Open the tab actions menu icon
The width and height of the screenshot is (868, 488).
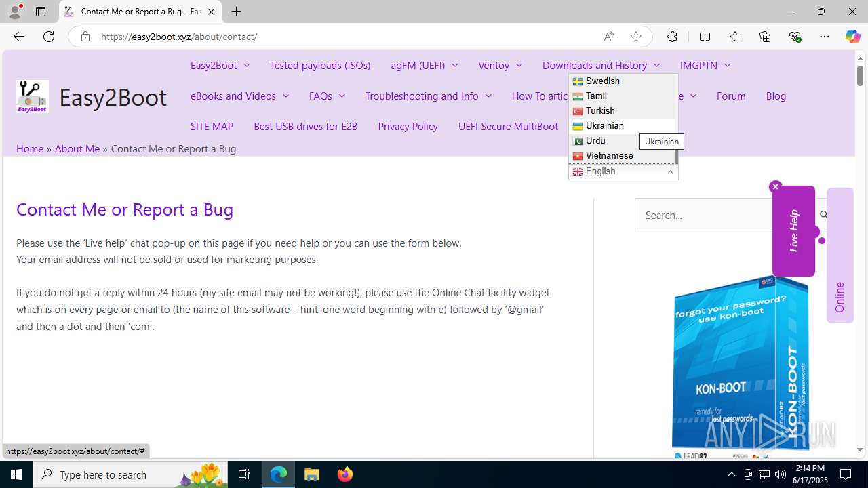[41, 12]
